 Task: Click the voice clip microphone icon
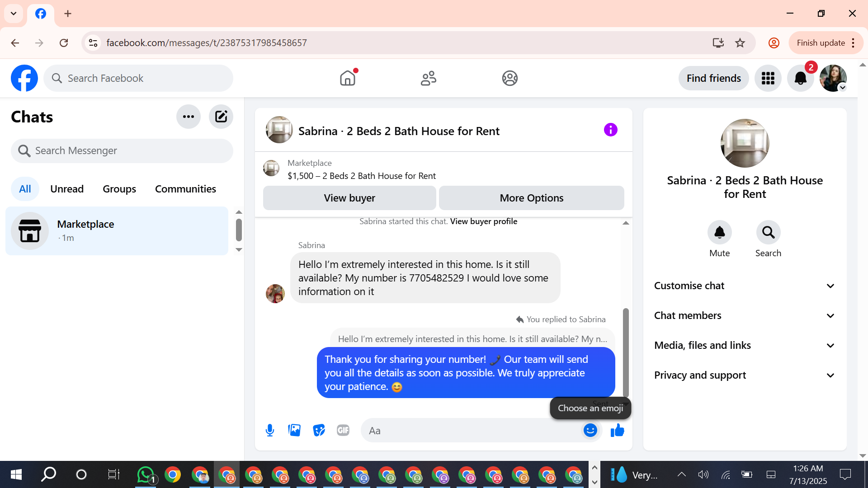(270, 430)
